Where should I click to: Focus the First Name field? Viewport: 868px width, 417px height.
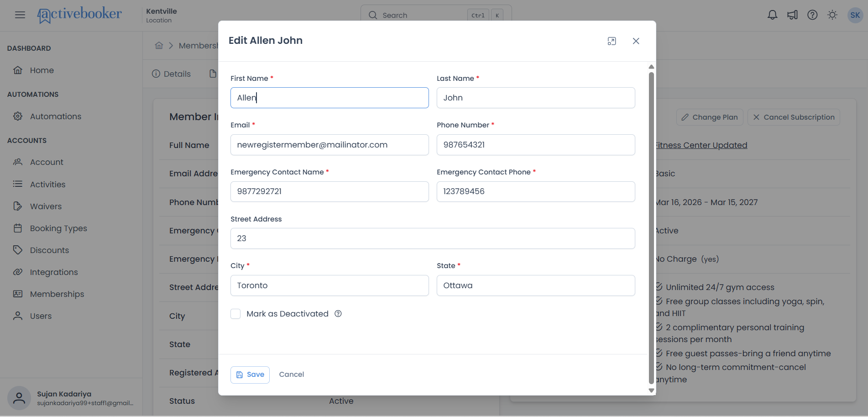click(329, 98)
